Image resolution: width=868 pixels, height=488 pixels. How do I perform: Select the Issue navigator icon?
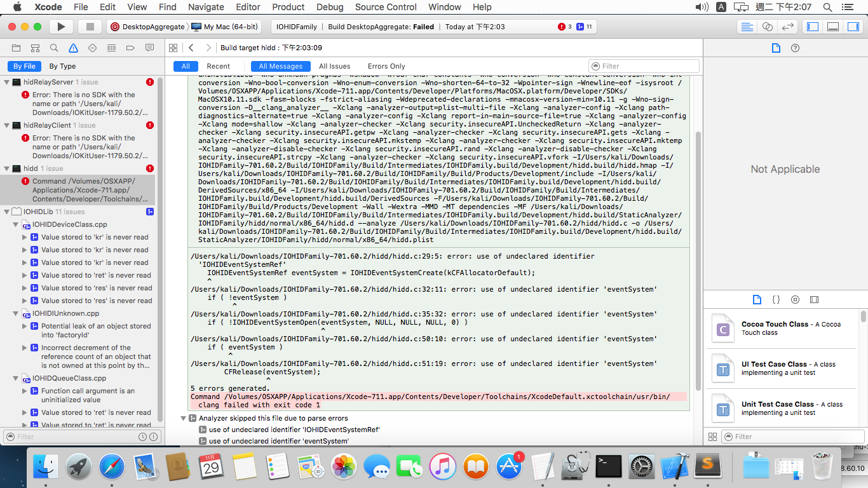click(73, 48)
